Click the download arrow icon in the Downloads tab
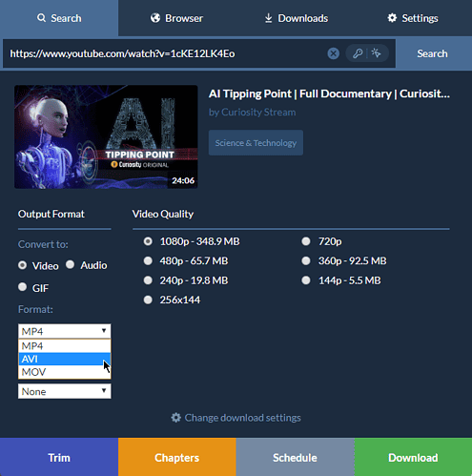This screenshot has height=476, width=472. point(268,18)
